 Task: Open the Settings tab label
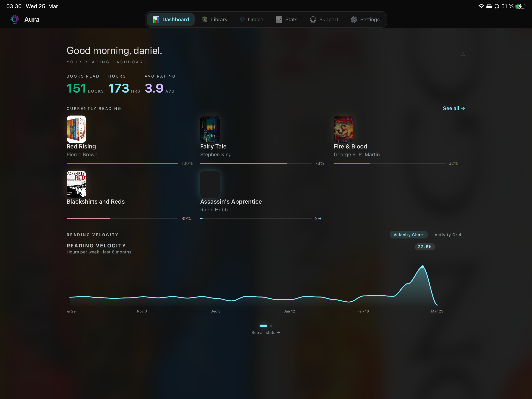coord(370,19)
